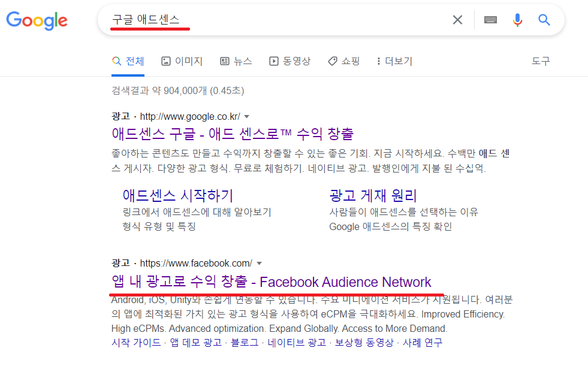
Task: Click the http://www.google.co.kr/ URL text
Action: (x=190, y=116)
